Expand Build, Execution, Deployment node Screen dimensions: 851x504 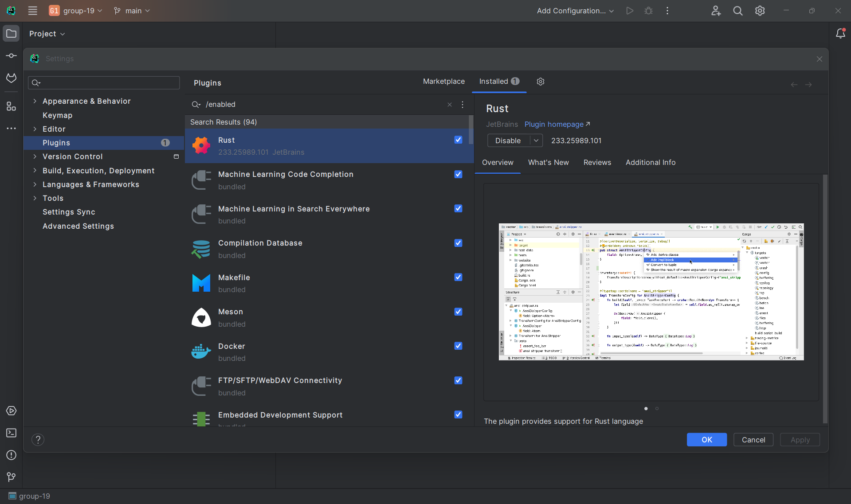click(35, 171)
